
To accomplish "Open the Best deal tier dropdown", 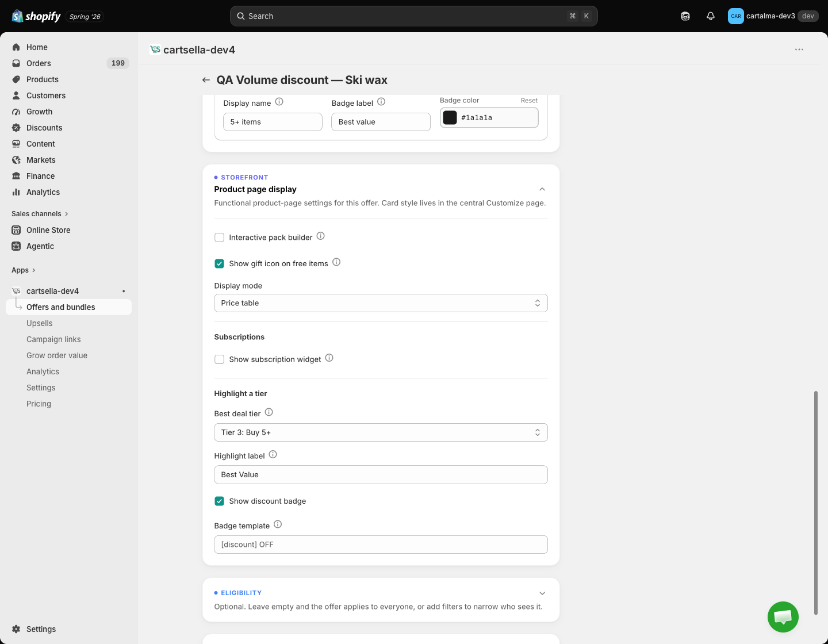I will pyautogui.click(x=381, y=432).
